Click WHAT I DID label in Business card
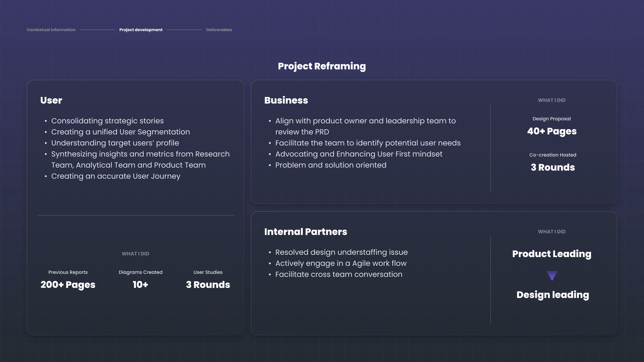Screen dimensions: 644x362 click(552, 100)
